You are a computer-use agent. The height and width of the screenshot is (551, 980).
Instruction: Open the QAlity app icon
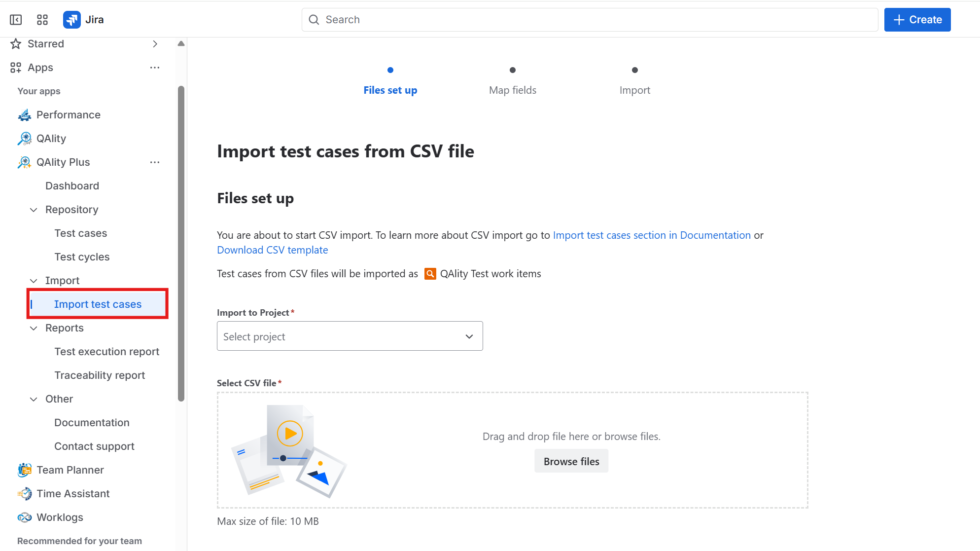24,139
